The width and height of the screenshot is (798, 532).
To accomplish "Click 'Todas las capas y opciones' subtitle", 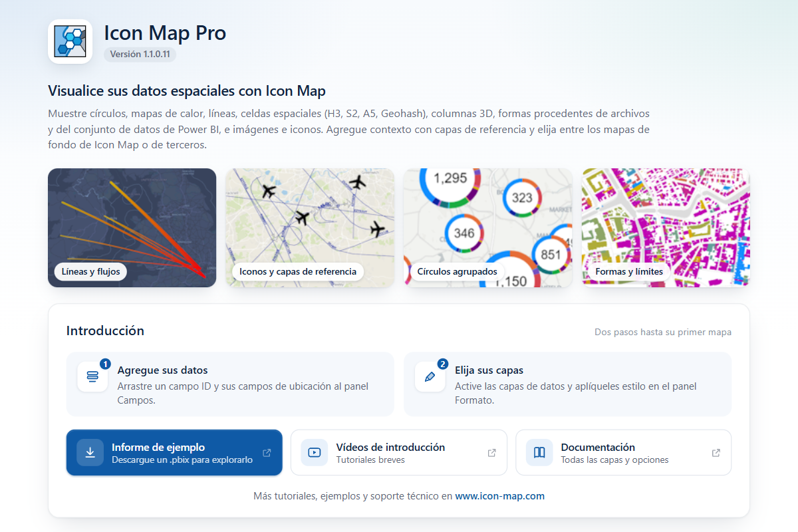I will [614, 460].
